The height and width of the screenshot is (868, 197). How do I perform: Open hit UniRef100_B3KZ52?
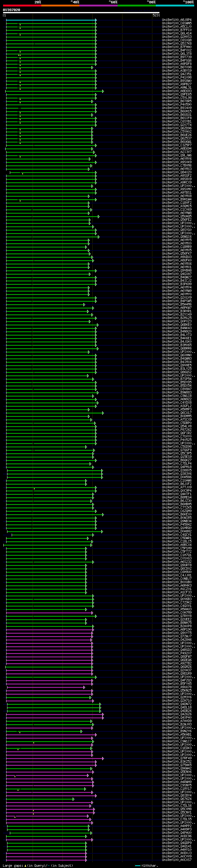click(x=177, y=761)
